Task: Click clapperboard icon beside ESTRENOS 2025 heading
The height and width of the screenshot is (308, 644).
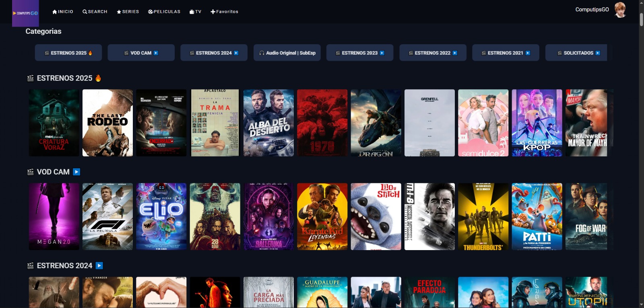Action: click(30, 78)
